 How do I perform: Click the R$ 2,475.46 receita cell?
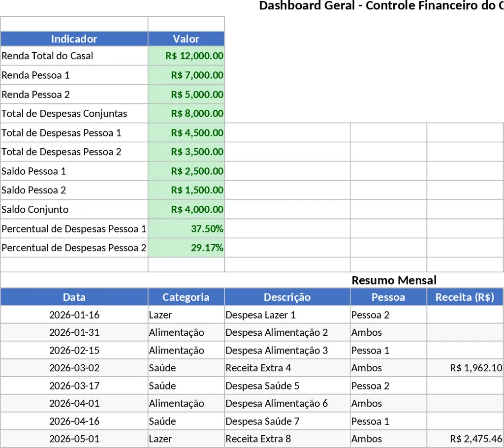[x=465, y=439]
